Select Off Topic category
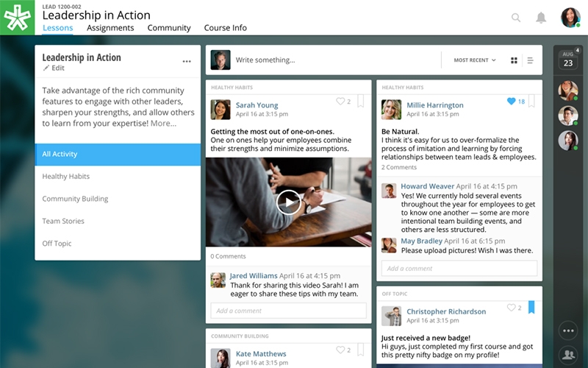Screen dimensions: 588x368 (118, 244)
